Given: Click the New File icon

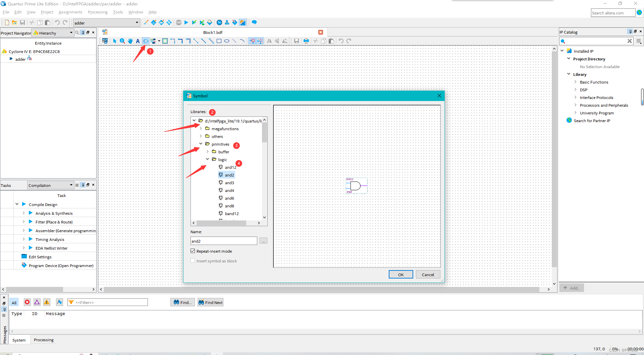Looking at the screenshot, I should (x=7, y=22).
